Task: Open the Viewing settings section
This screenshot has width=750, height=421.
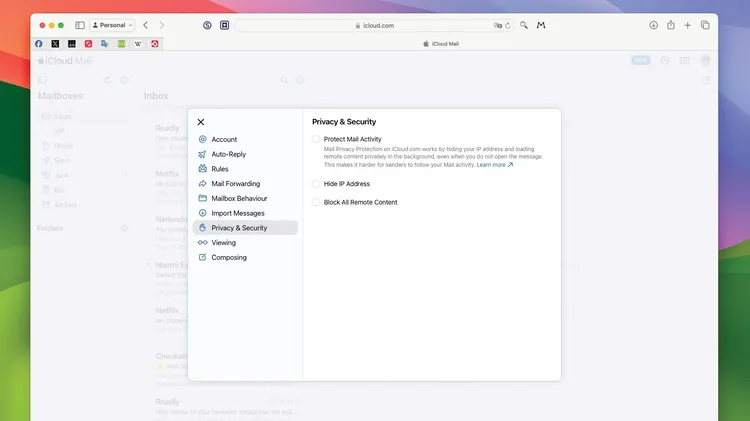Action: pos(245,243)
